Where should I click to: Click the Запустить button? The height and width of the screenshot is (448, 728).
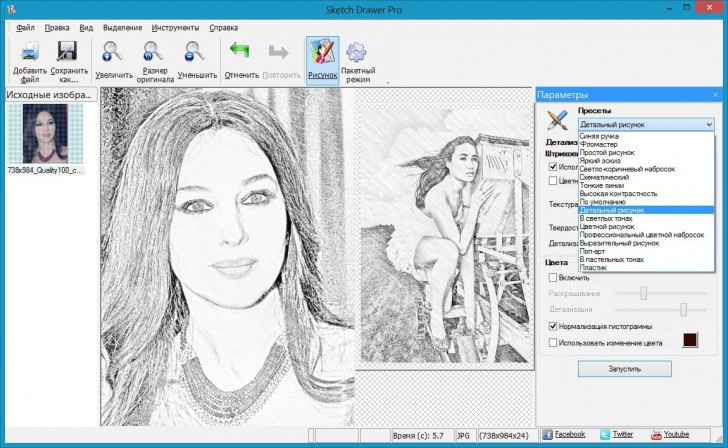point(624,369)
